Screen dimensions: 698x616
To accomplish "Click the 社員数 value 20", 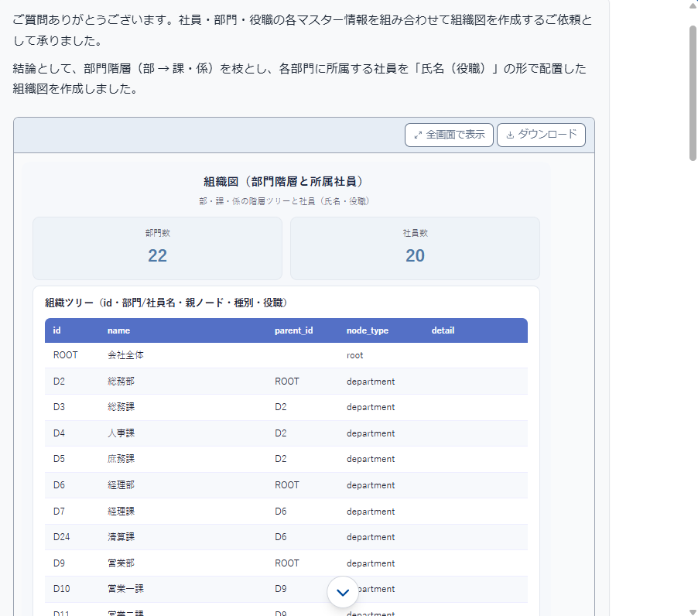I will pos(415,255).
